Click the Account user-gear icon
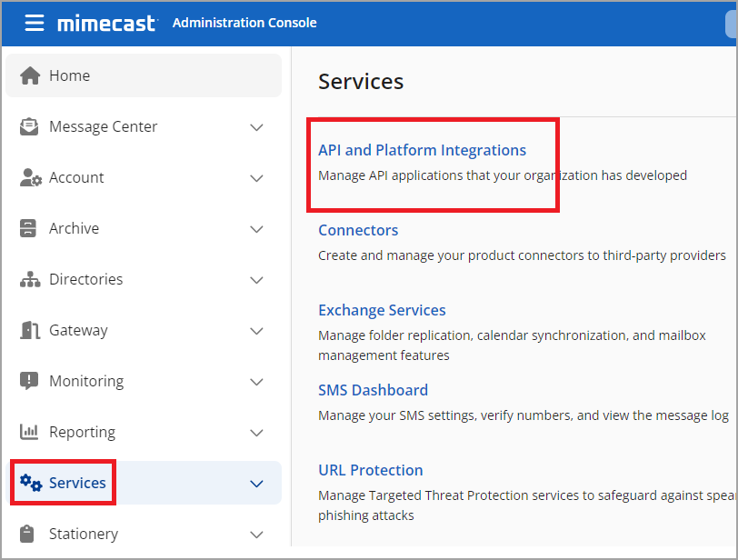This screenshot has width=738, height=560. coord(30,177)
